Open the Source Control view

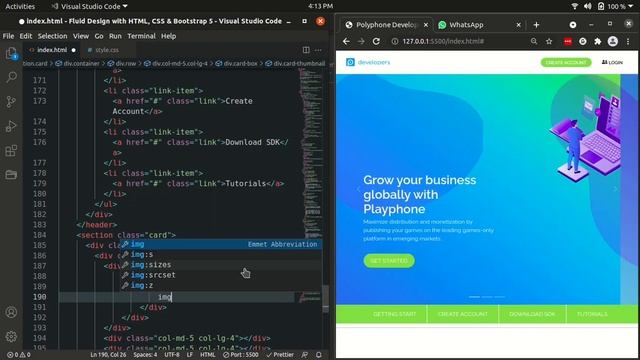(11, 102)
